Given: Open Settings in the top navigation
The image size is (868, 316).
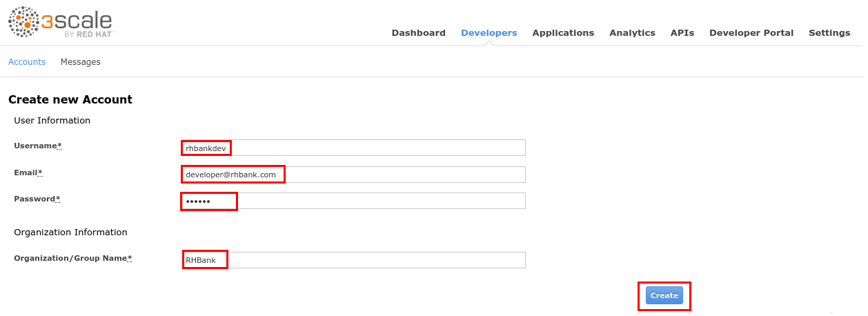Looking at the screenshot, I should [x=829, y=32].
